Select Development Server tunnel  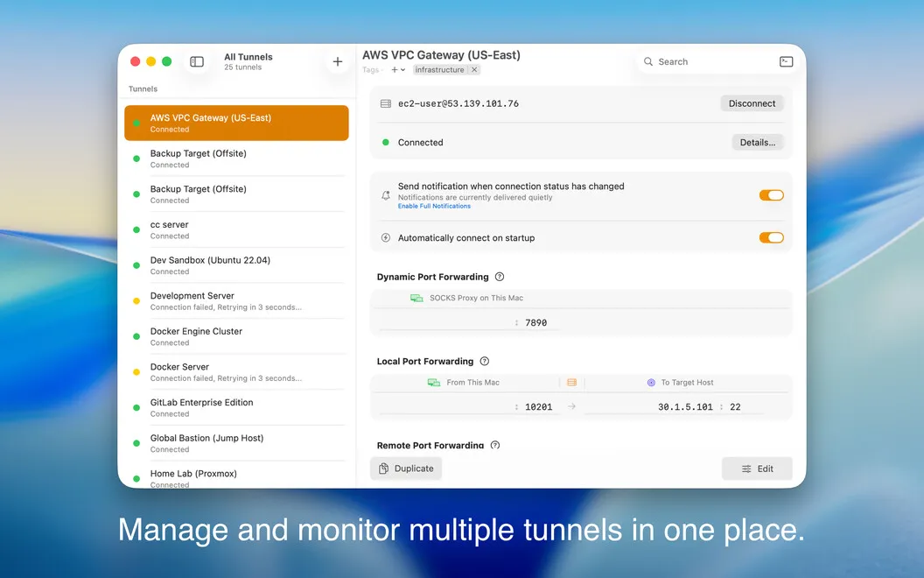click(x=236, y=300)
